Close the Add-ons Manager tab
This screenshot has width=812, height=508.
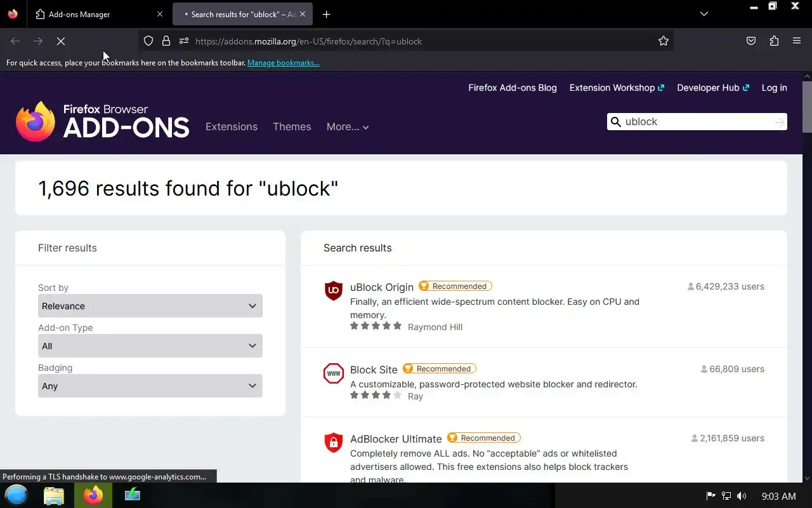(x=160, y=14)
